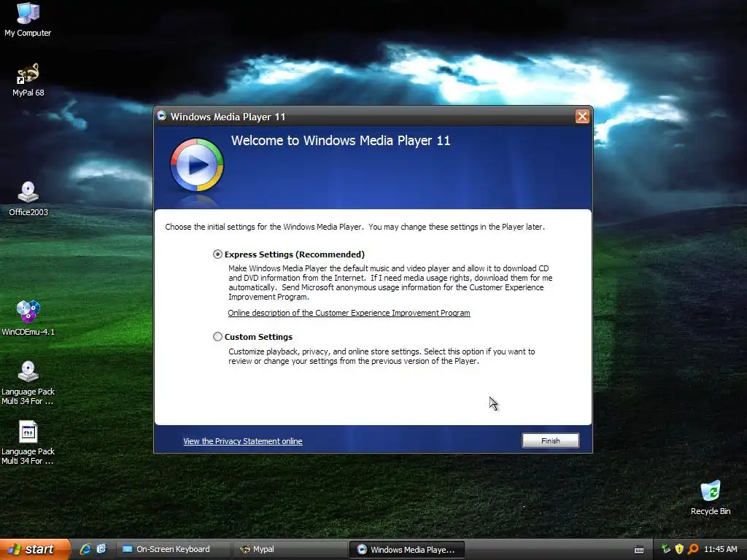Select the Language Pack document file icon
Image resolution: width=747 pixels, height=560 pixels.
point(28,443)
